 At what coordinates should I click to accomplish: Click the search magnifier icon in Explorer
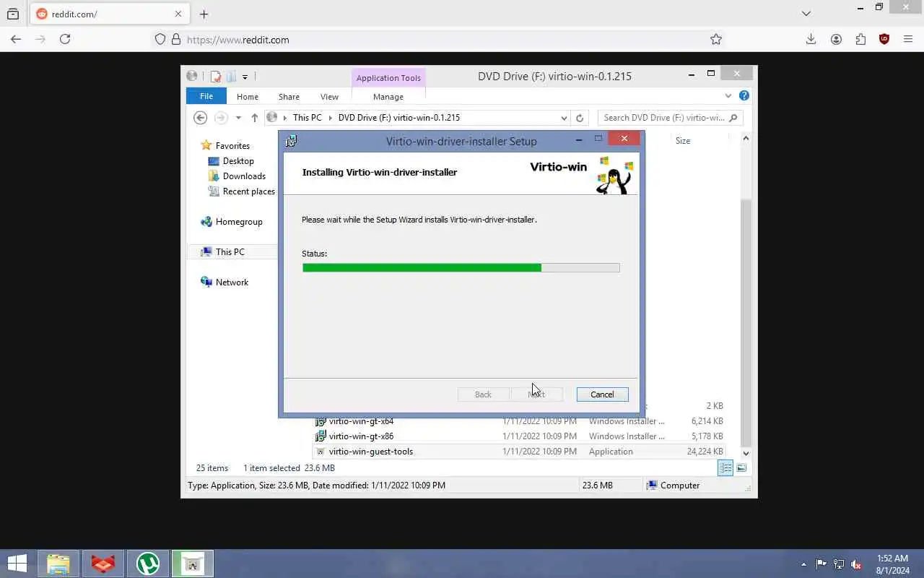tap(733, 118)
